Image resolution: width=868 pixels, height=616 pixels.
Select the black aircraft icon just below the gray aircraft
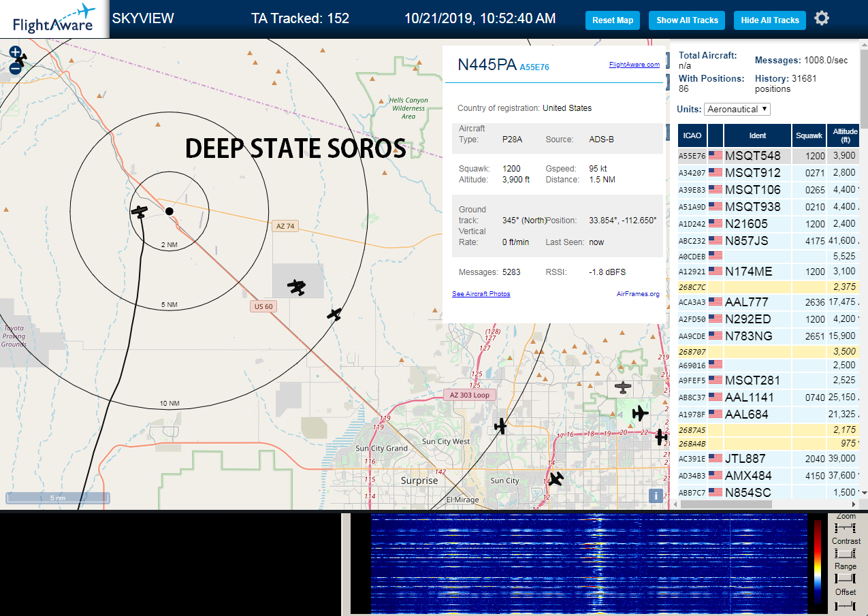639,412
